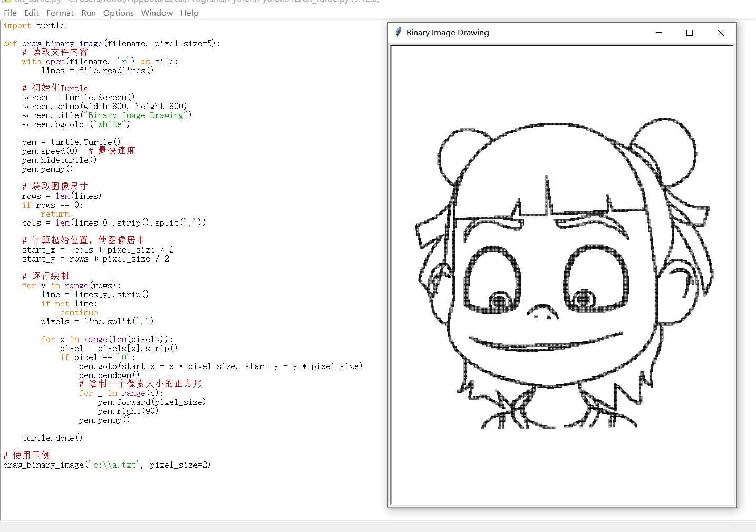Maximize the Binary Image Drawing window
This screenshot has height=532, width=756.
[690, 33]
